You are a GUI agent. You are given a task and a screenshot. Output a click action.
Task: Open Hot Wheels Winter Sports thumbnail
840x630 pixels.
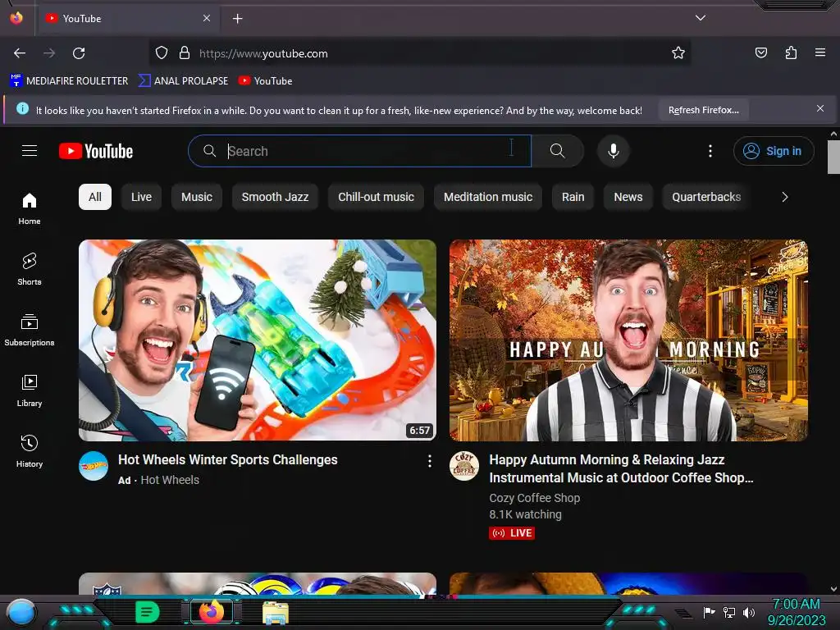[257, 340]
